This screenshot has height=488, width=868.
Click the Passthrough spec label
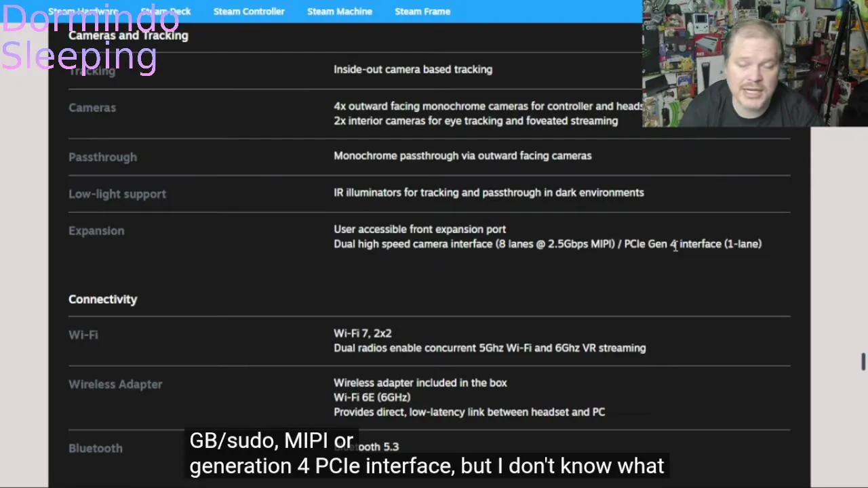tap(102, 157)
